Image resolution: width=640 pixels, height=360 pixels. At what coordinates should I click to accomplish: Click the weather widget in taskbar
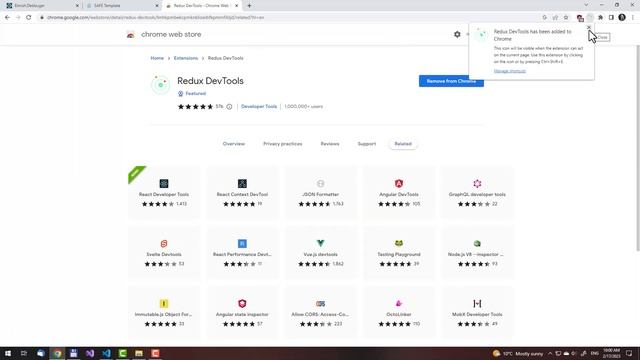tap(518, 353)
